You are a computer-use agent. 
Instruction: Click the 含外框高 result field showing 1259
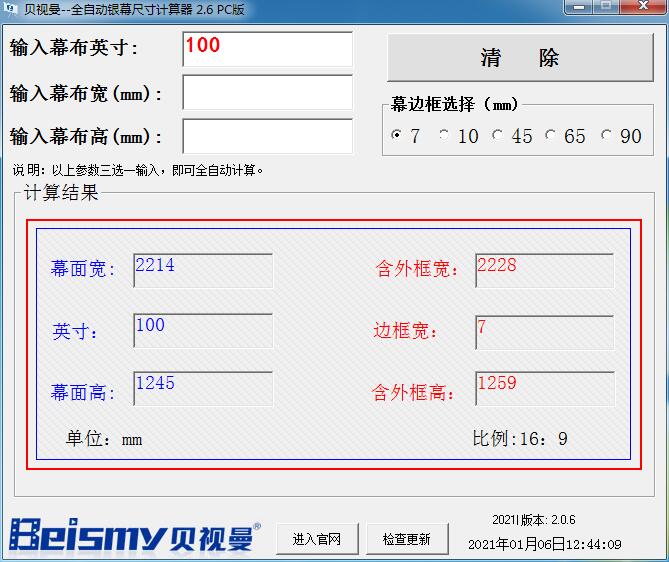[x=545, y=389]
